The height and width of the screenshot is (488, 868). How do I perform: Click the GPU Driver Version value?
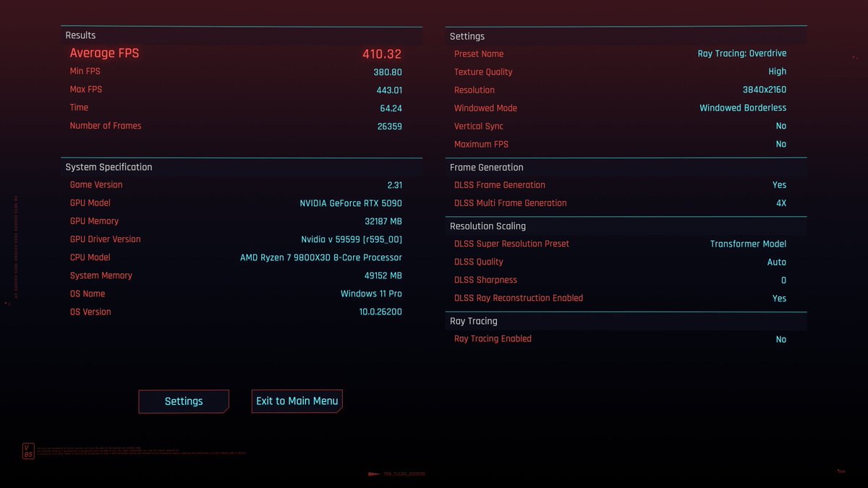[352, 240]
